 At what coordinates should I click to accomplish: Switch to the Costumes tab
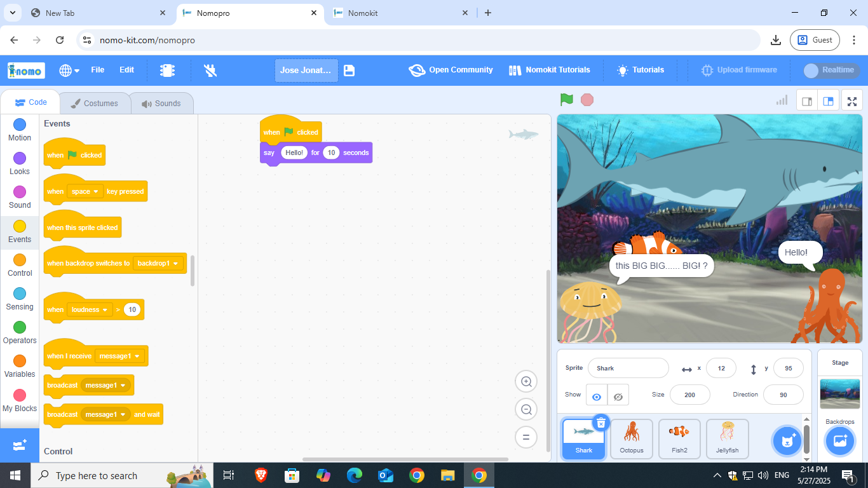(94, 104)
